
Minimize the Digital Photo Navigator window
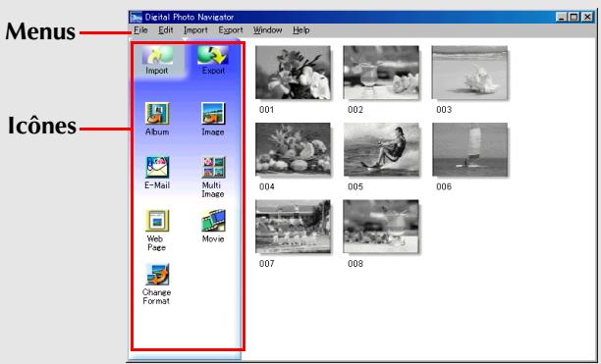coord(561,18)
